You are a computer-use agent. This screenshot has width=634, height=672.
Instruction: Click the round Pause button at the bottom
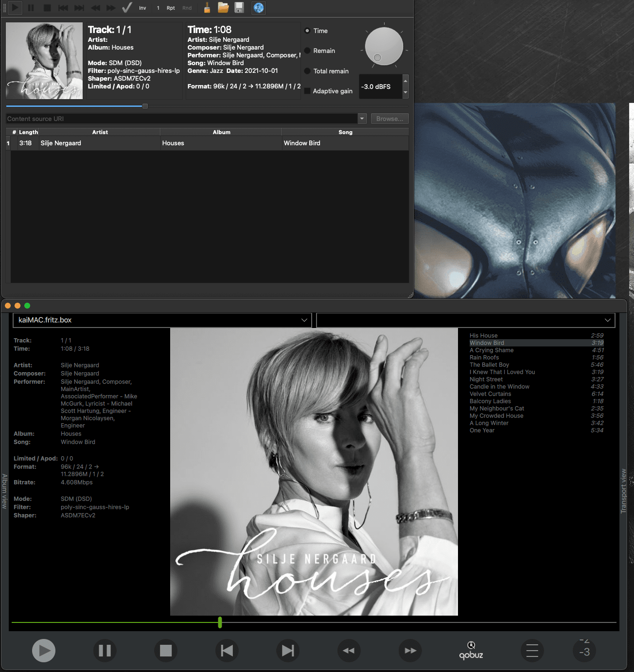pos(105,651)
